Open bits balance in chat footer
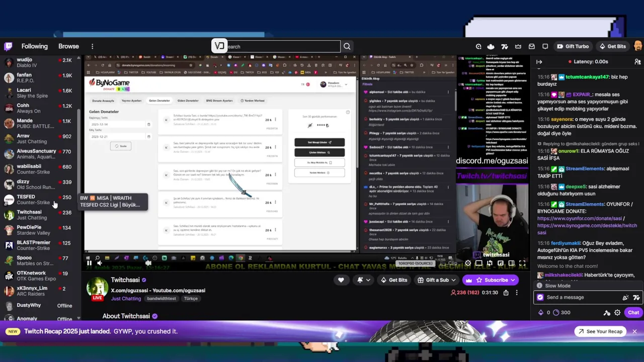Image resolution: width=644 pixels, height=362 pixels. tap(544, 313)
